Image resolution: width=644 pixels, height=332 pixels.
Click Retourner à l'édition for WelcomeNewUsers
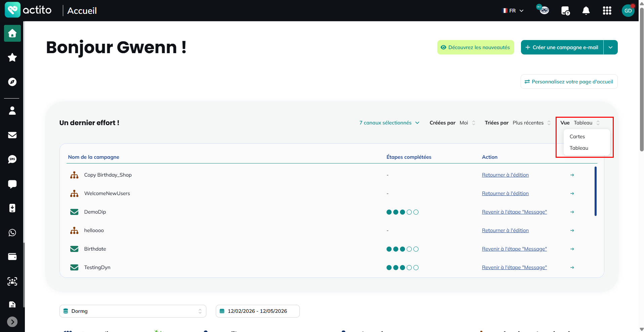coord(505,193)
